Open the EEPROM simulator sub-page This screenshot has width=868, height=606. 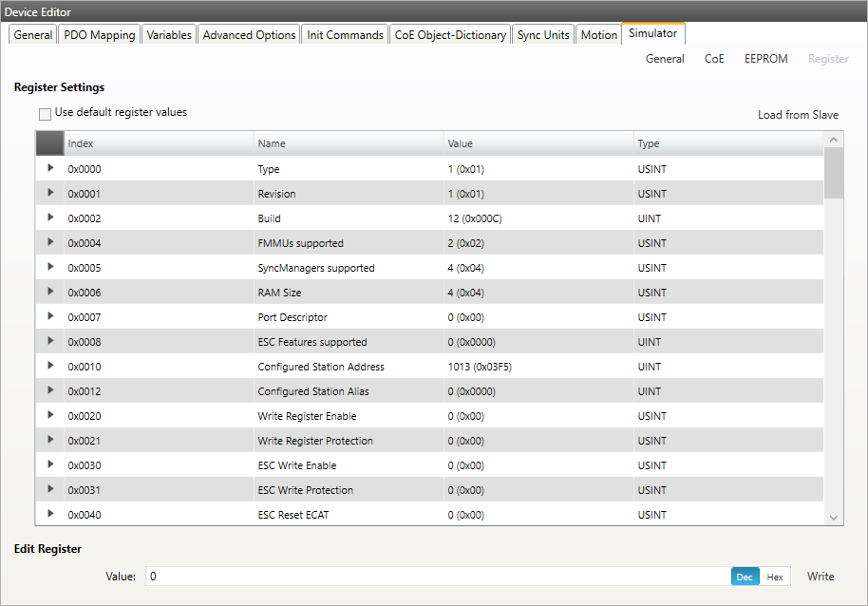[765, 59]
